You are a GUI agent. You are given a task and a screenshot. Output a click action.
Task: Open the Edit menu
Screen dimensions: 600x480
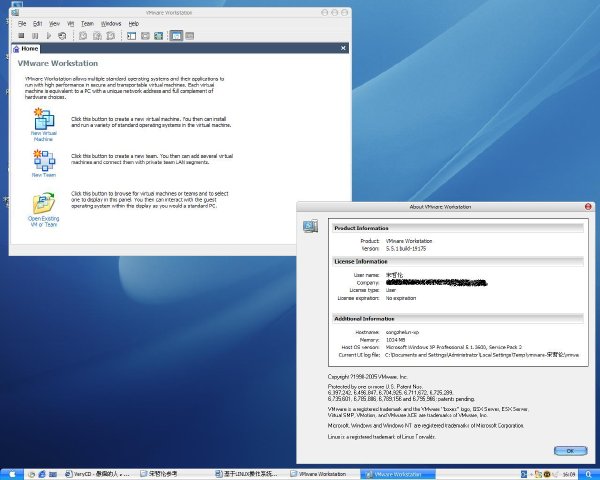(x=38, y=24)
